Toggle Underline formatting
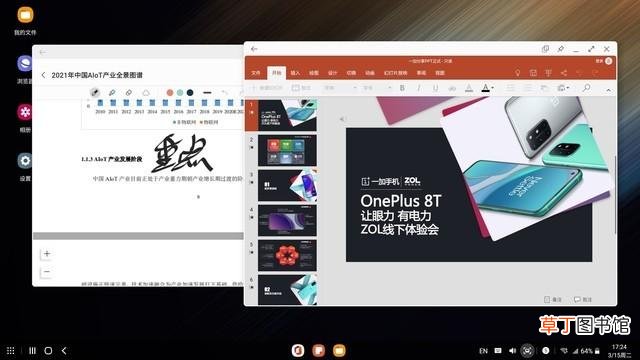Screen dimensions: 640x360 coord(436,88)
